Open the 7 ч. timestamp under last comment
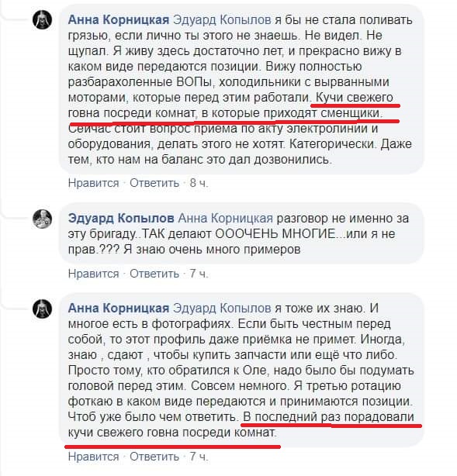This screenshot has height=476, width=457. 199,457
